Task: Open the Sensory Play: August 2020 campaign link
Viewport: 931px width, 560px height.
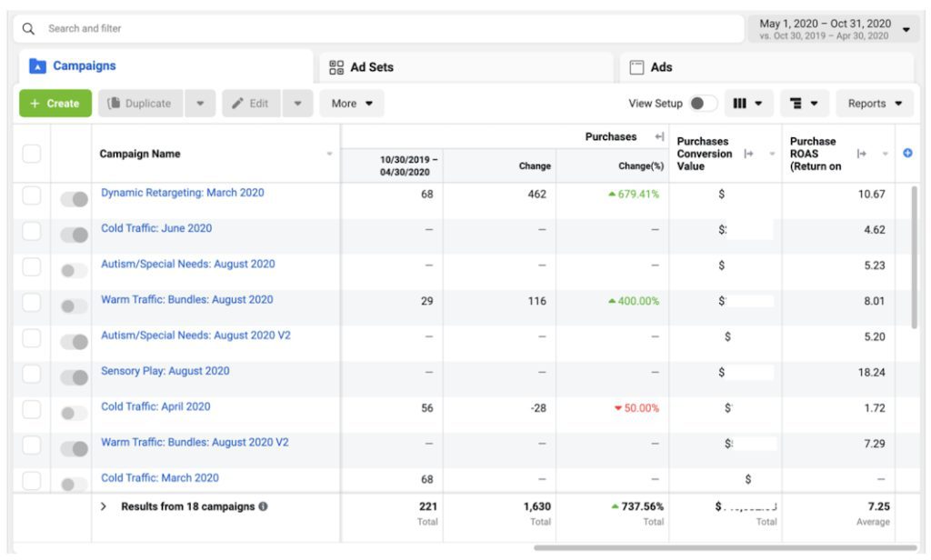Action: tap(165, 371)
